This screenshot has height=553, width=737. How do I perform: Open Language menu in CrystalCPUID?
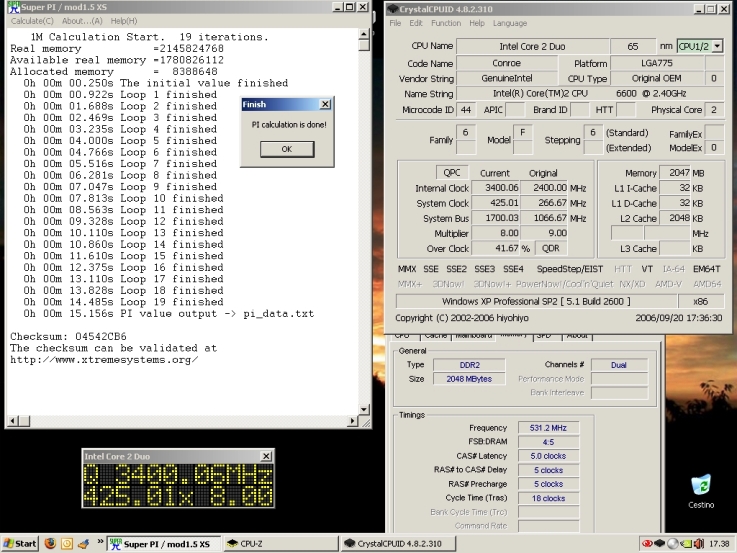pos(510,23)
